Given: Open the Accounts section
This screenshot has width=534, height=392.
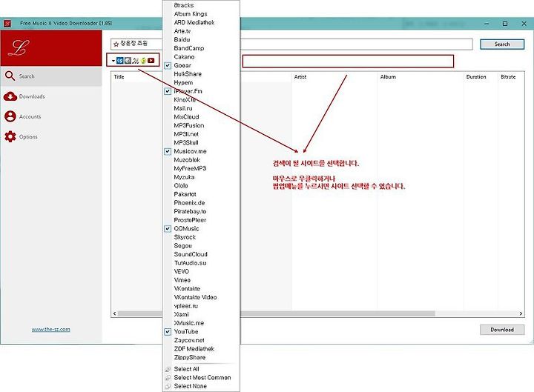Looking at the screenshot, I should coord(51,116).
